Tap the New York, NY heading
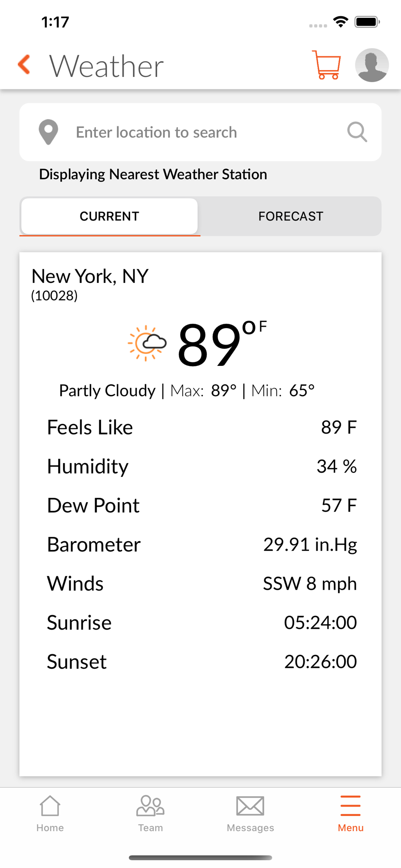The width and height of the screenshot is (401, 868). tap(90, 276)
